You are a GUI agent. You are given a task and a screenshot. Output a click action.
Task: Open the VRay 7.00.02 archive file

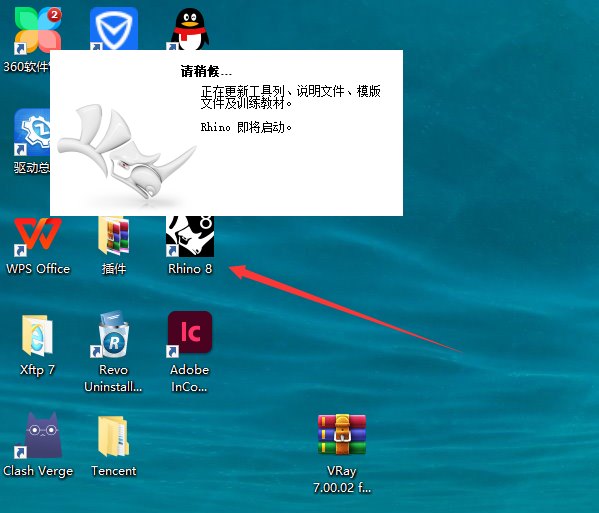coord(342,435)
